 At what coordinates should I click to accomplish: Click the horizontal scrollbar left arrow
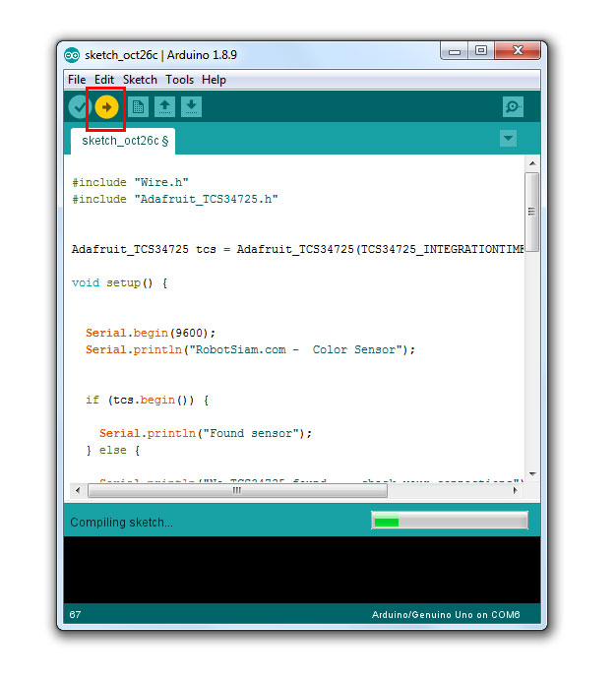[x=78, y=490]
